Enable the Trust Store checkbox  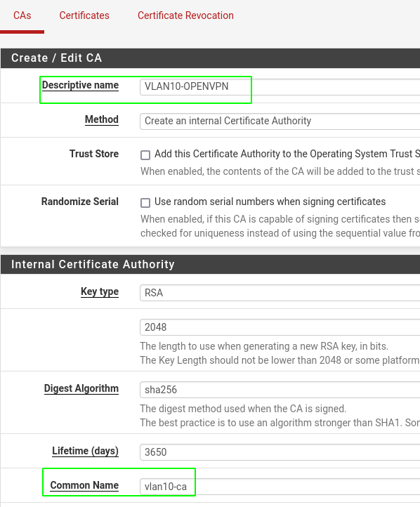[x=145, y=155]
